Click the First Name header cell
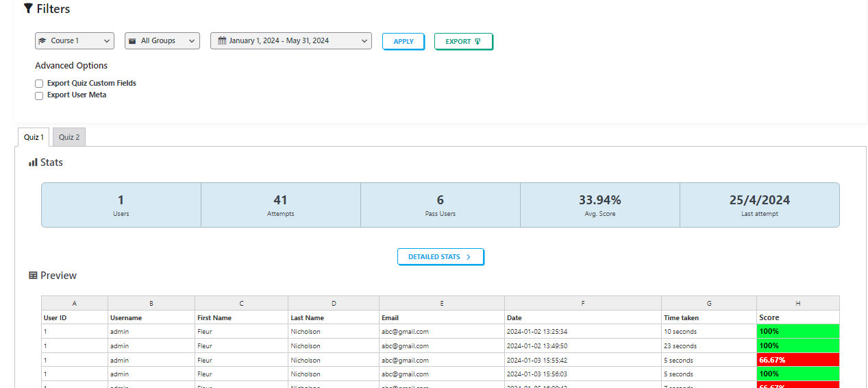 pos(242,318)
